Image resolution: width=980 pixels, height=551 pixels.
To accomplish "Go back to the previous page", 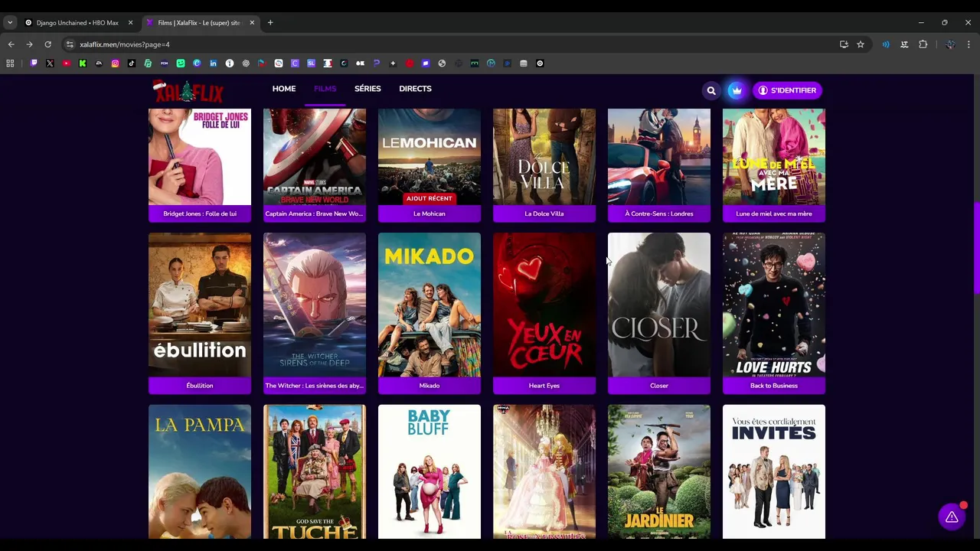I will (11, 44).
